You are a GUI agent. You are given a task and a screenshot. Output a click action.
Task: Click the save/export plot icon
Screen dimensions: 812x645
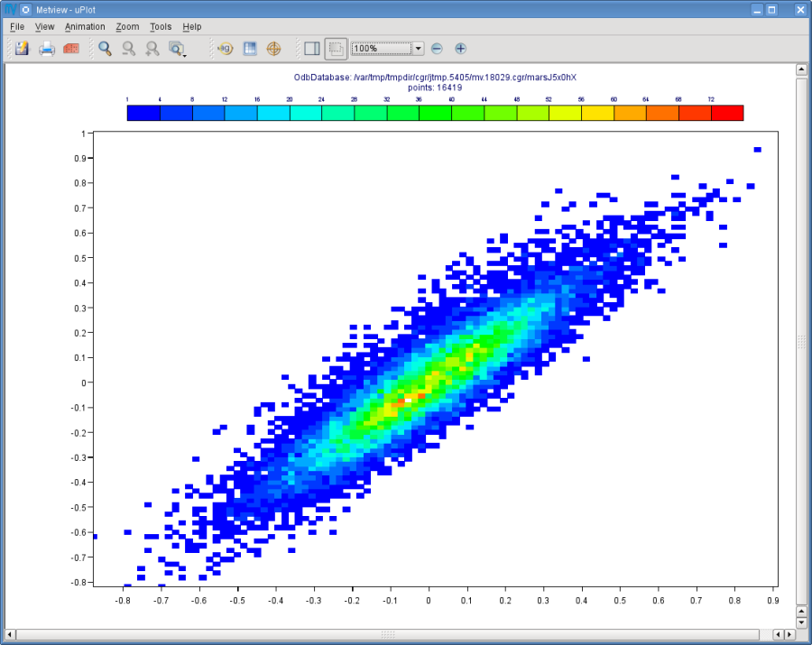tap(22, 49)
